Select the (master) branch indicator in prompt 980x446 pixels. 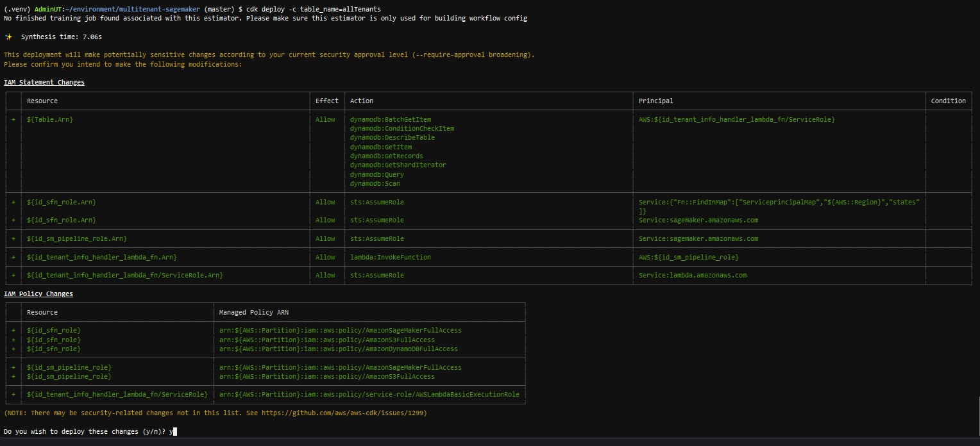(x=220, y=10)
